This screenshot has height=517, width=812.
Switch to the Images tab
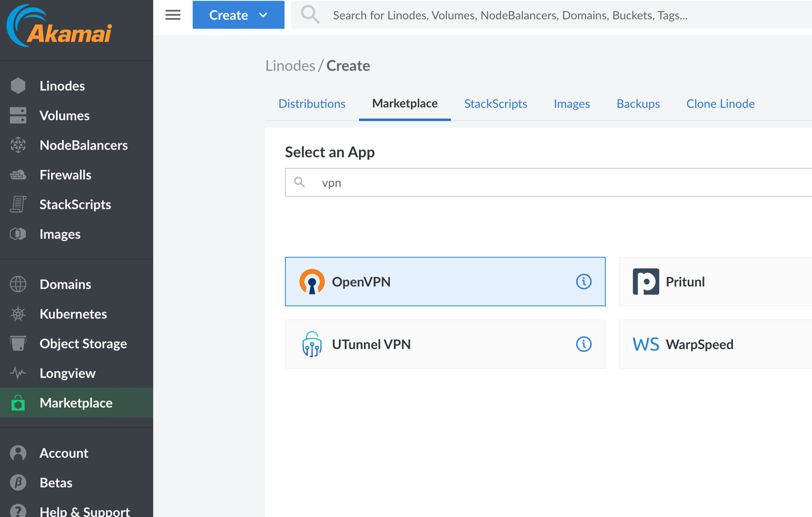point(572,104)
